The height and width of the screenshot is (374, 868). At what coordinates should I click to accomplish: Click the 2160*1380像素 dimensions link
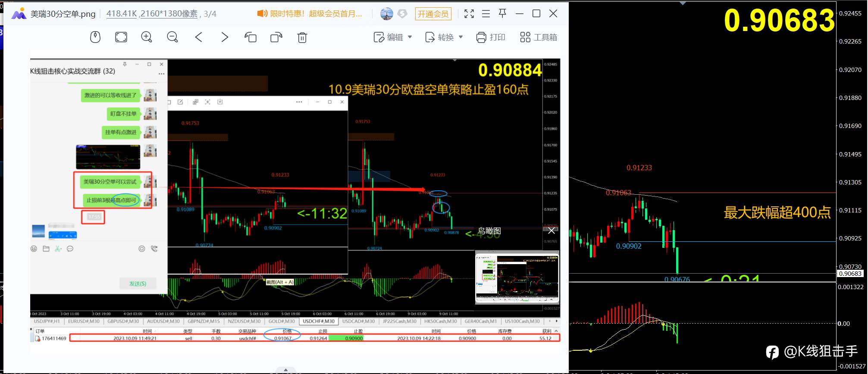169,14
